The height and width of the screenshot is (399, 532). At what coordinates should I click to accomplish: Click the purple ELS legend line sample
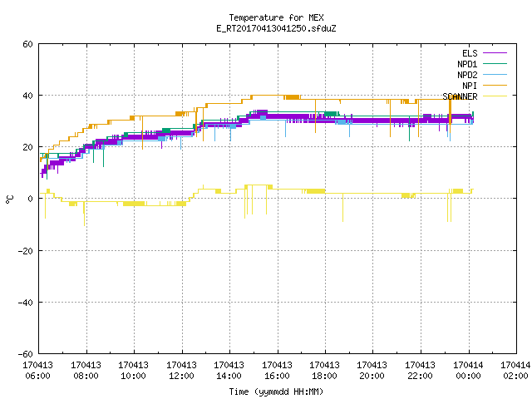pos(495,53)
